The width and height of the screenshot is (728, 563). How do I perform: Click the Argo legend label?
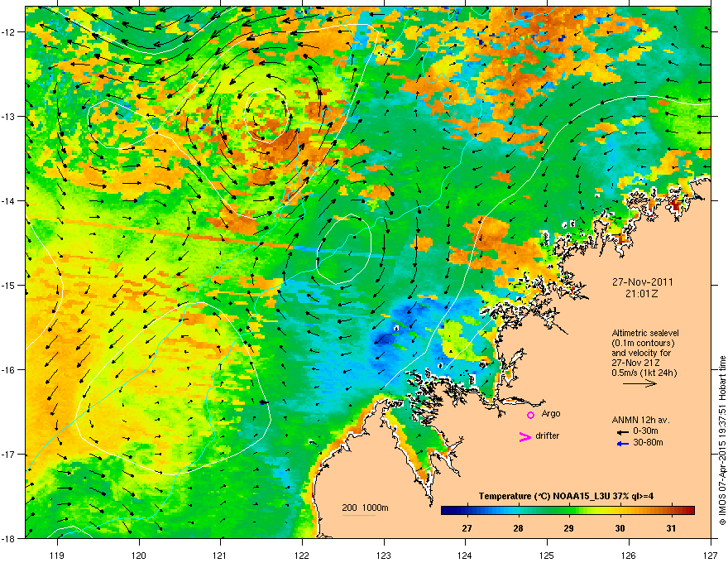[x=551, y=413]
